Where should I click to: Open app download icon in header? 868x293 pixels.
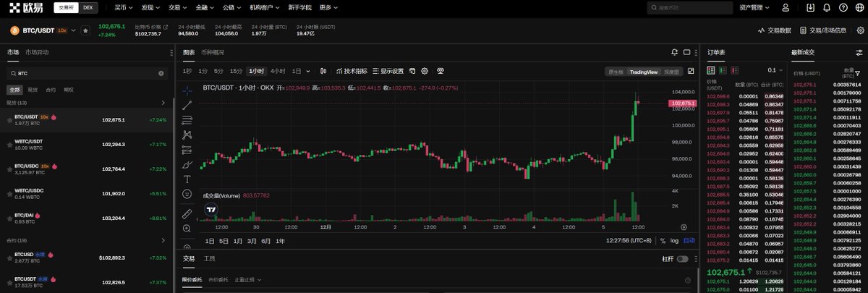click(810, 8)
